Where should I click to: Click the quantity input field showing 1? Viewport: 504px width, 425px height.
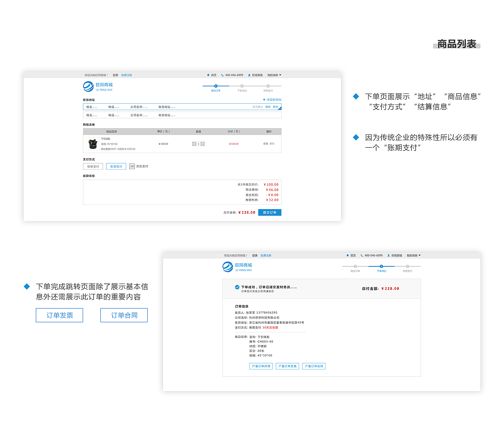[198, 144]
